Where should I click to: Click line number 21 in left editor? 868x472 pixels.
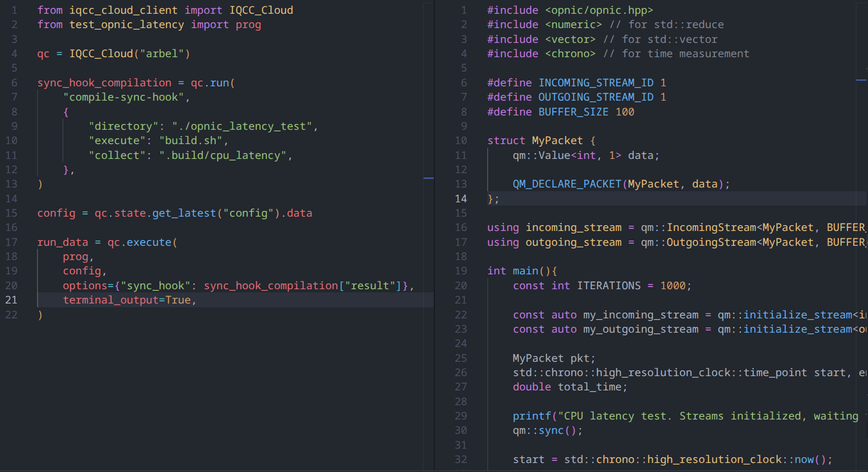(x=11, y=300)
